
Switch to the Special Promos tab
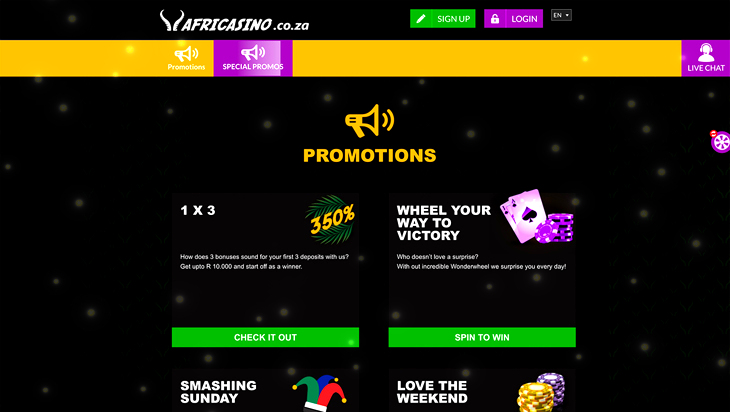click(253, 58)
